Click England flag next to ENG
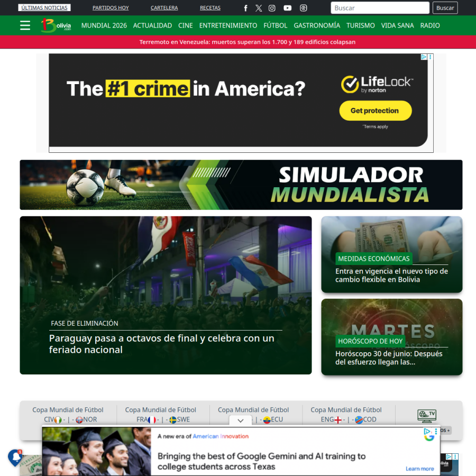The width and height of the screenshot is (476, 476). (337, 420)
